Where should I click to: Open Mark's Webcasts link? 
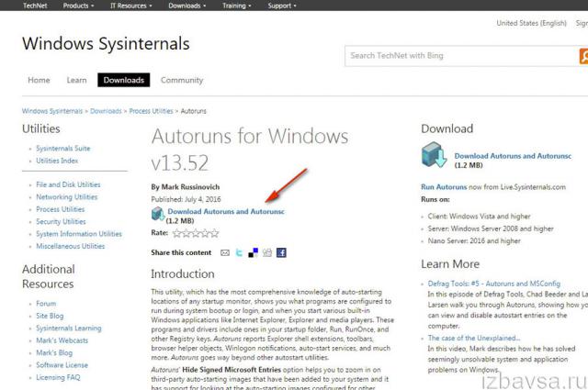62,341
